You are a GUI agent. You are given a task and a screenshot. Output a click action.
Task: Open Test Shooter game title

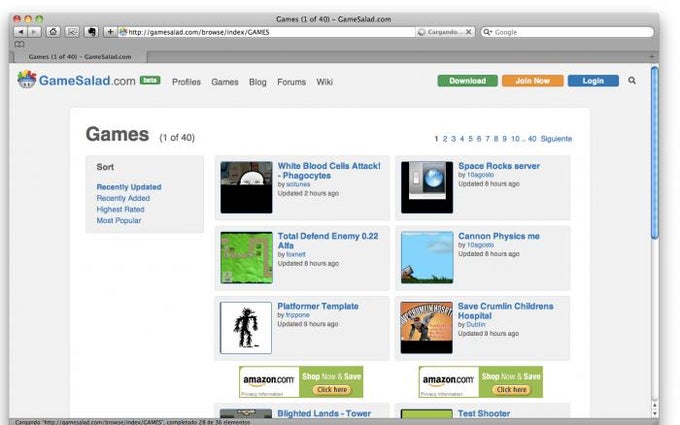(484, 413)
